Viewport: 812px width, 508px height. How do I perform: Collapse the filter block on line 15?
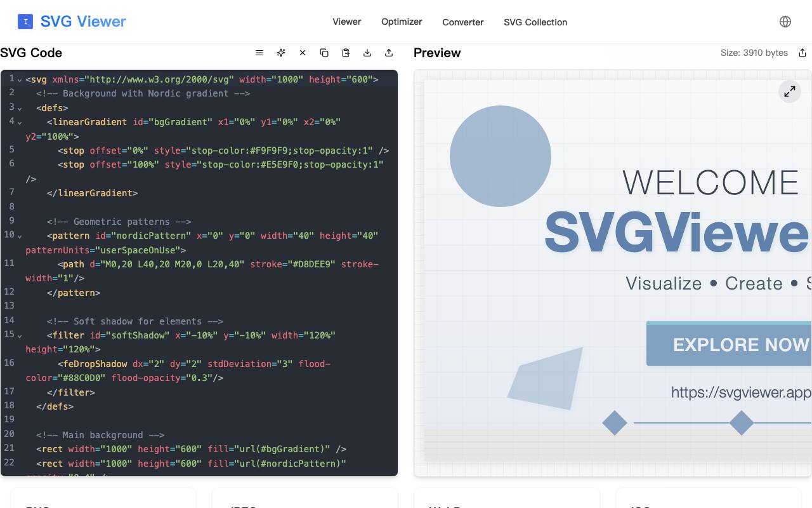click(x=20, y=336)
